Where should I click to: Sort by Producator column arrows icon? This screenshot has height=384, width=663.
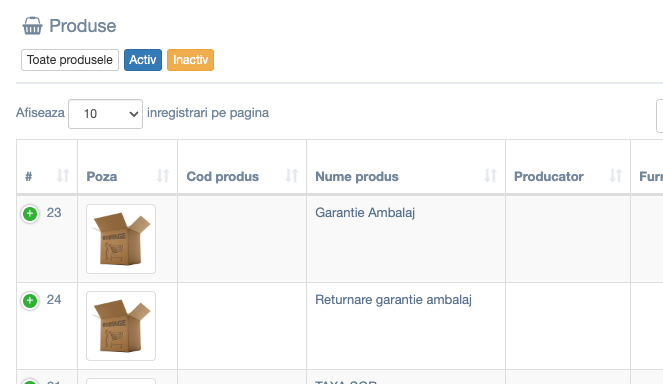tap(616, 176)
